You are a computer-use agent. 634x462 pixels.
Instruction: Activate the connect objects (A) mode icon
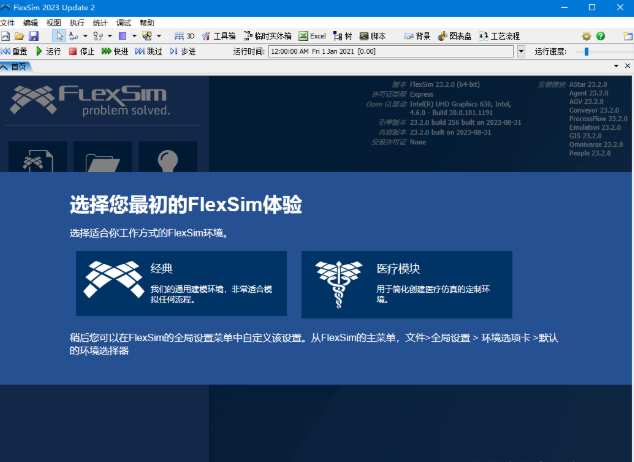pos(74,36)
